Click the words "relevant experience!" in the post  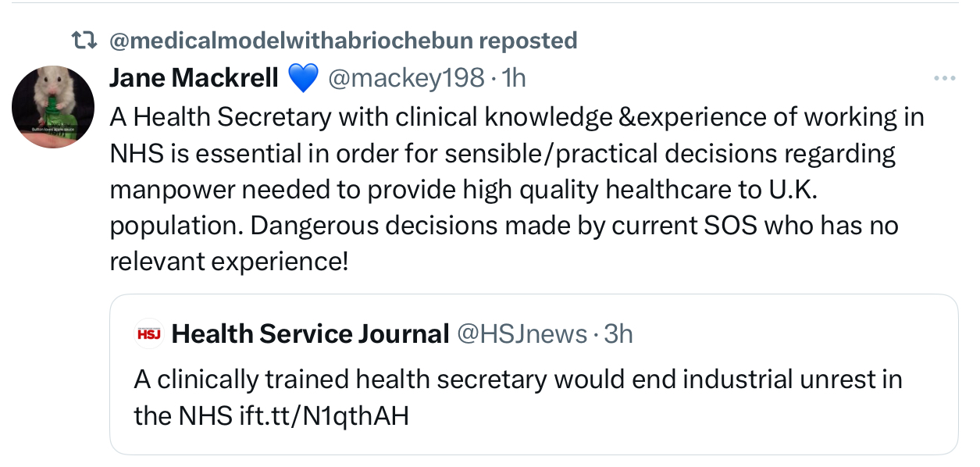click(x=229, y=262)
